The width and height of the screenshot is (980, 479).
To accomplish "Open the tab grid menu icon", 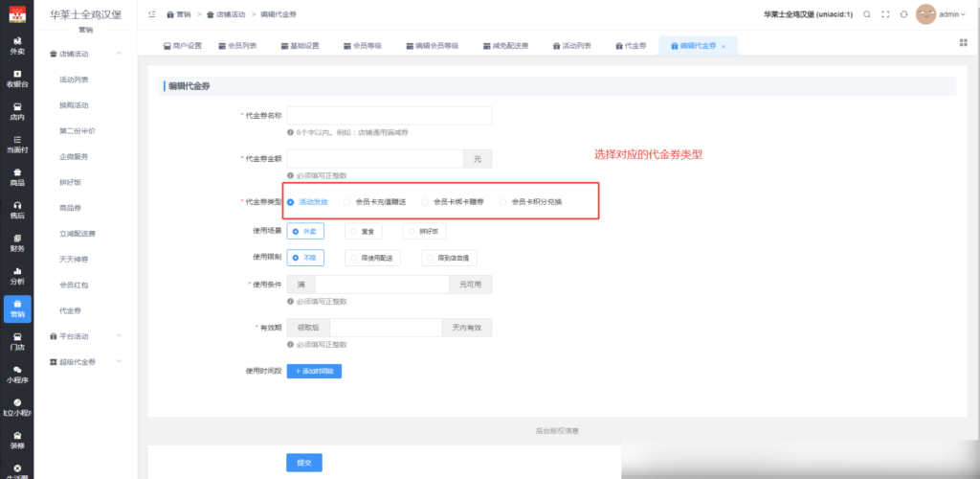I will 963,42.
